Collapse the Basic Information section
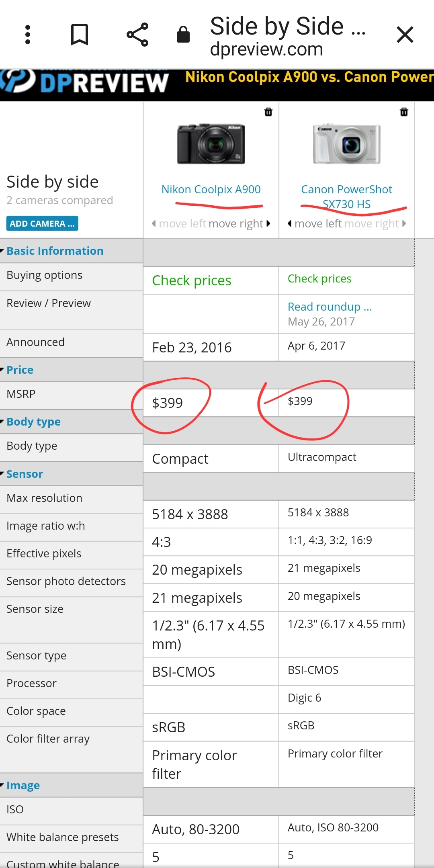 55,251
